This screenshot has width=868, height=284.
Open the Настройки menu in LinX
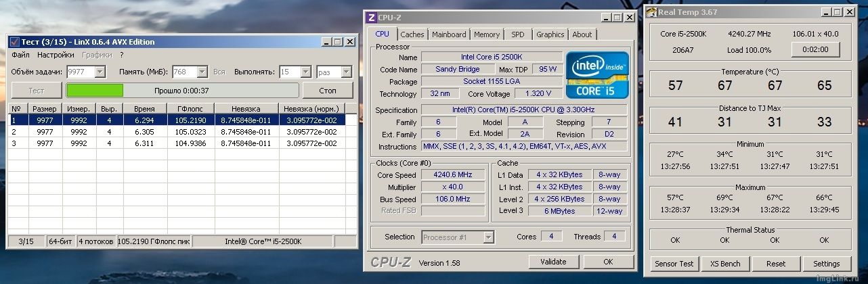[x=56, y=55]
